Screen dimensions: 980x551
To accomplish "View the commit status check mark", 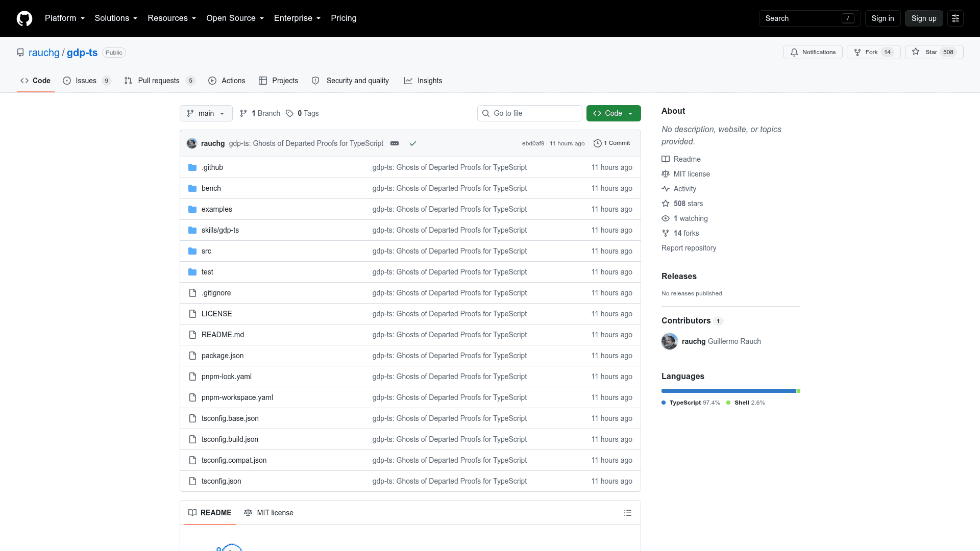I will 413,143.
